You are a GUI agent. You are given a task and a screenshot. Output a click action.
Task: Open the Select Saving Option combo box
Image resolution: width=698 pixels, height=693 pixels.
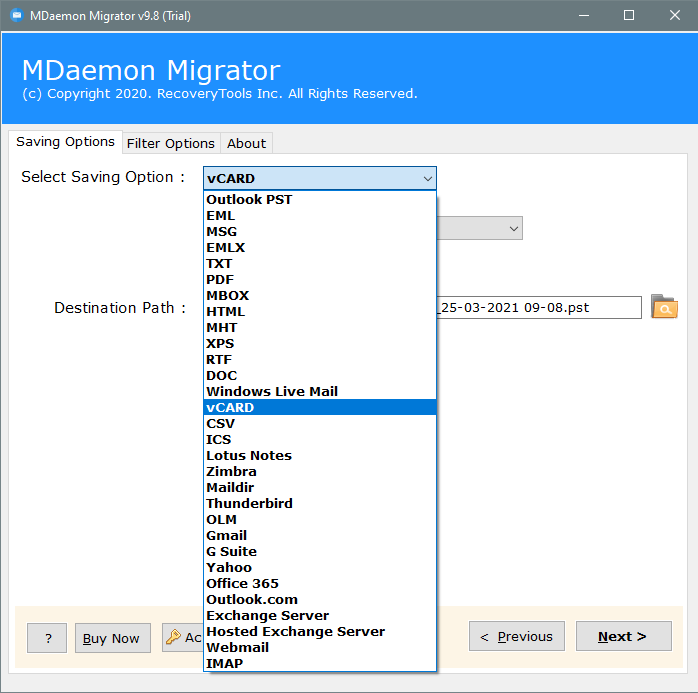click(x=320, y=178)
